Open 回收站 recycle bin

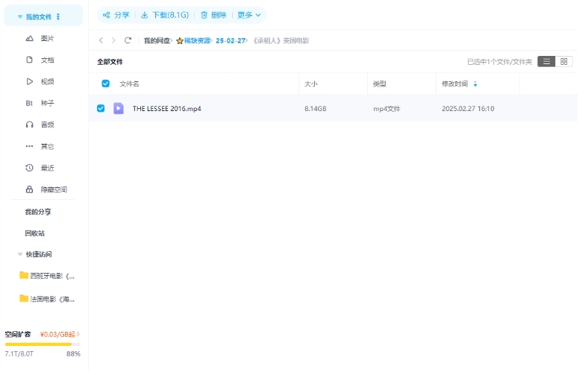tap(35, 233)
